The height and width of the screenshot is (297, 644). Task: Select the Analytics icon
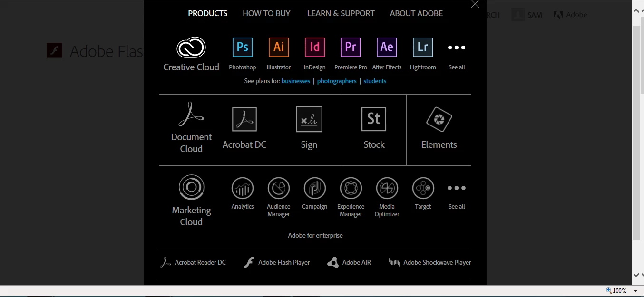[243, 188]
